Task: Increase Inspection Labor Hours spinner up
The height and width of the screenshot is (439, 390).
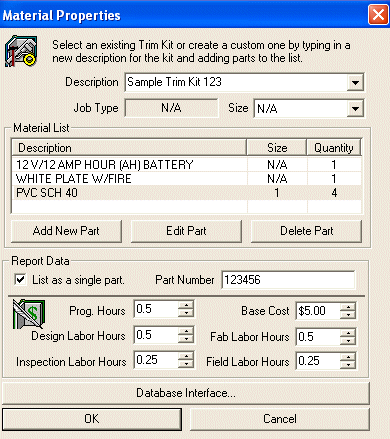Action: (x=186, y=356)
